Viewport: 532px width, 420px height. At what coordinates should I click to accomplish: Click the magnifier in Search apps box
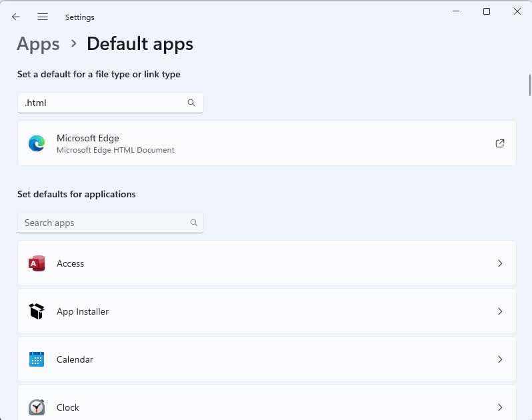(194, 223)
